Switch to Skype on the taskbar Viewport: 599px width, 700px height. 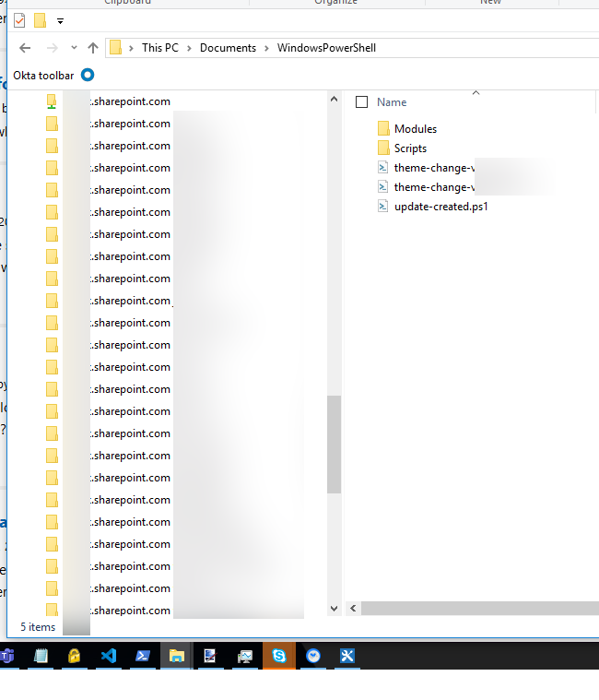click(x=279, y=656)
